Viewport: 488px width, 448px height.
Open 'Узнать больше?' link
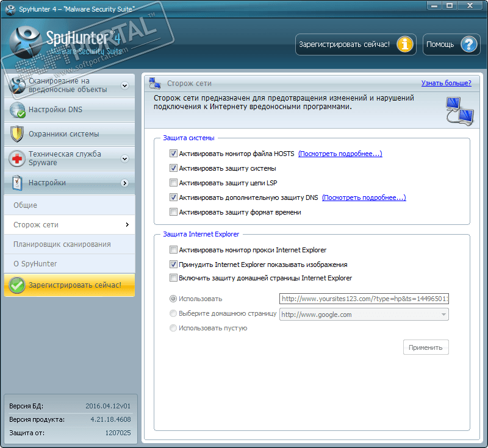point(446,83)
